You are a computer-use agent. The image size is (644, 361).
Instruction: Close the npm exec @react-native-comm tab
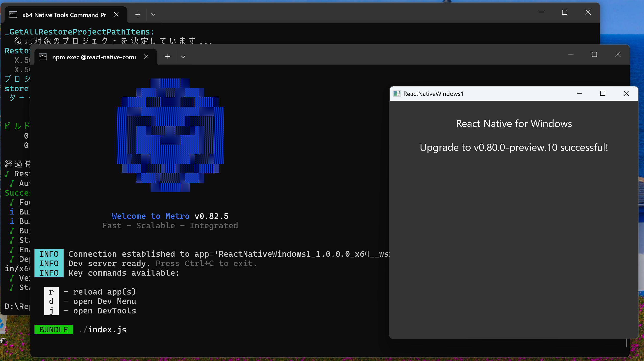[x=146, y=57]
